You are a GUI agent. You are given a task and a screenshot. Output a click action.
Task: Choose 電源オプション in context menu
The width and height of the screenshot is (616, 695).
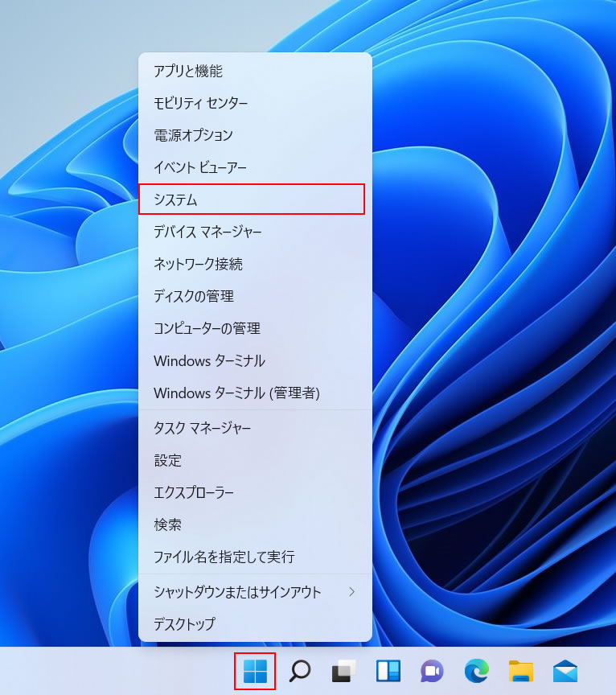coord(255,135)
